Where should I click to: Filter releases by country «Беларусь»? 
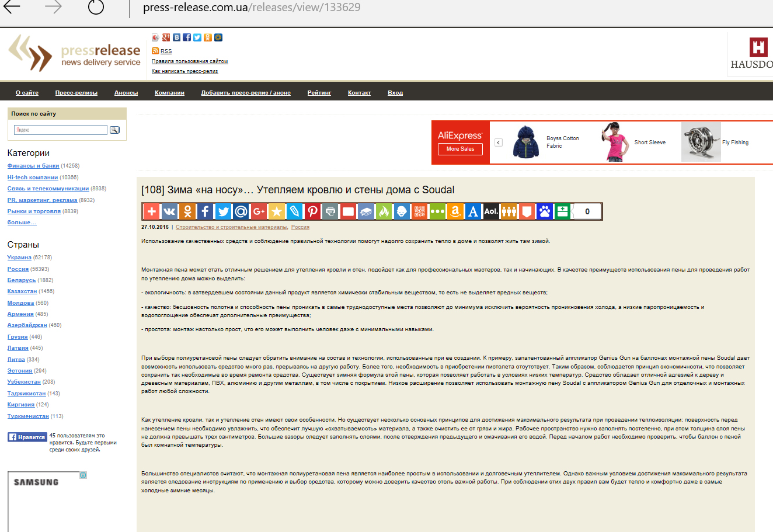tap(22, 280)
